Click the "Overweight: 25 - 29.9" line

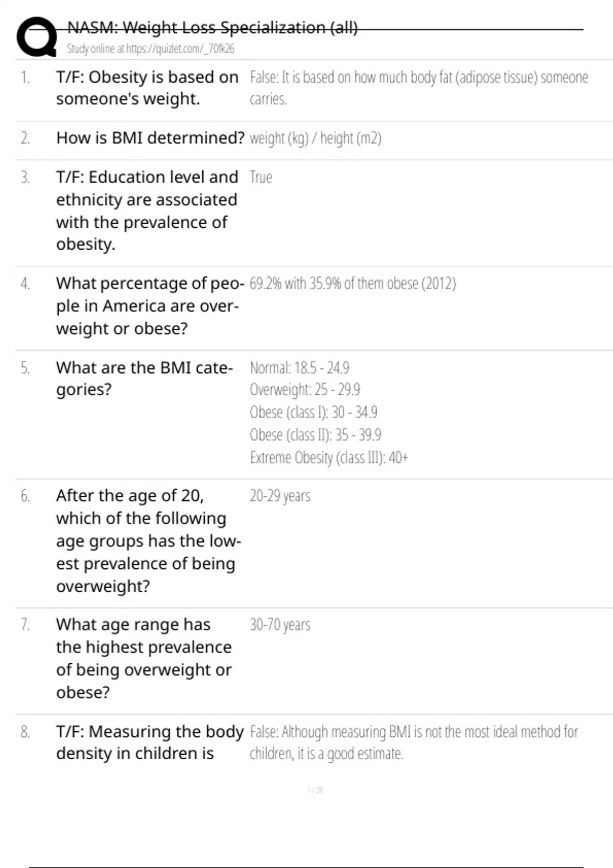click(x=304, y=390)
